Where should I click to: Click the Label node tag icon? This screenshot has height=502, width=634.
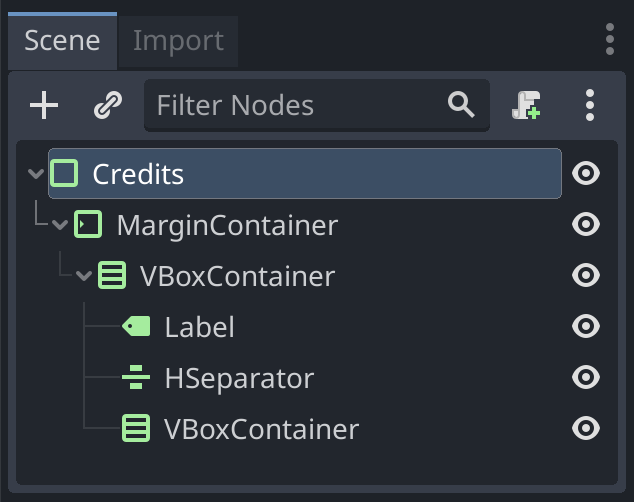[136, 327]
